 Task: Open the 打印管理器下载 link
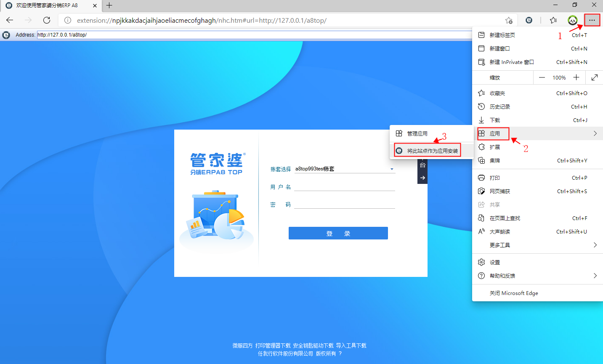click(273, 345)
